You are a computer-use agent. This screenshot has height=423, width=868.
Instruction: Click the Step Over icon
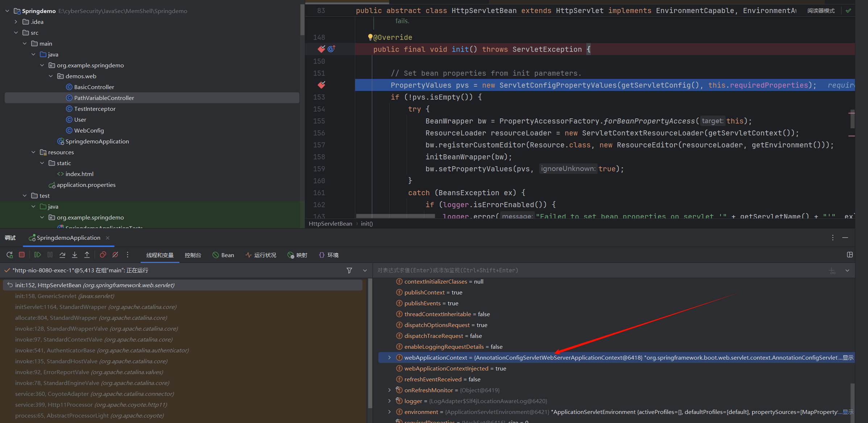tap(62, 255)
